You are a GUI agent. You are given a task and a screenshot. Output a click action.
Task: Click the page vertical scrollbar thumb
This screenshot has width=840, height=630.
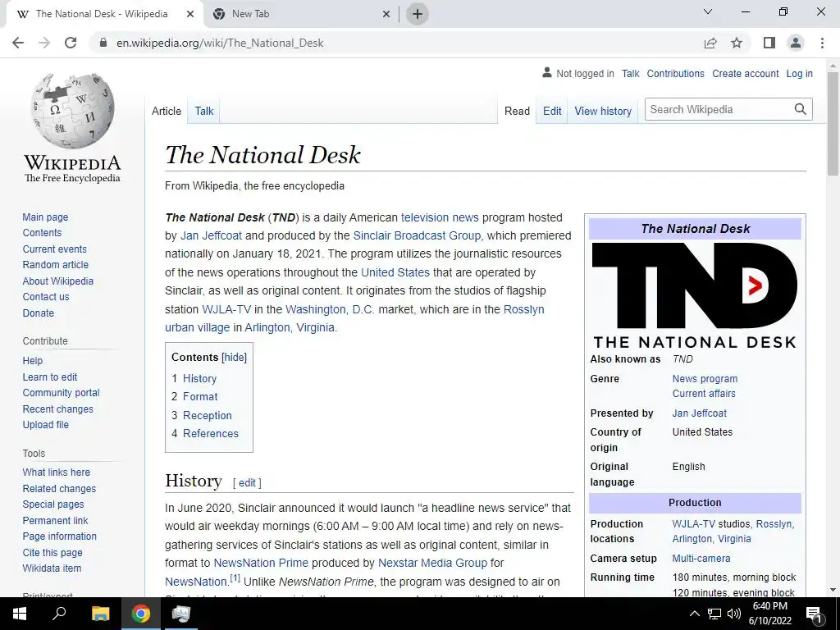click(x=833, y=123)
